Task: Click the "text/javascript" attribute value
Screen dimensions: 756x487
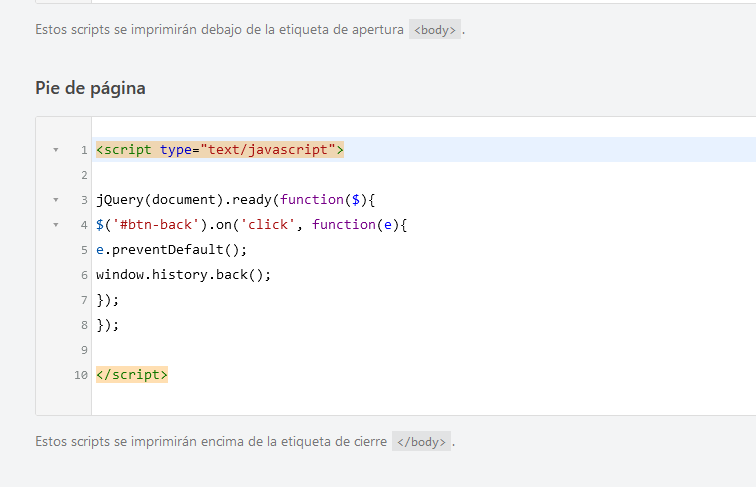Action: 268,150
